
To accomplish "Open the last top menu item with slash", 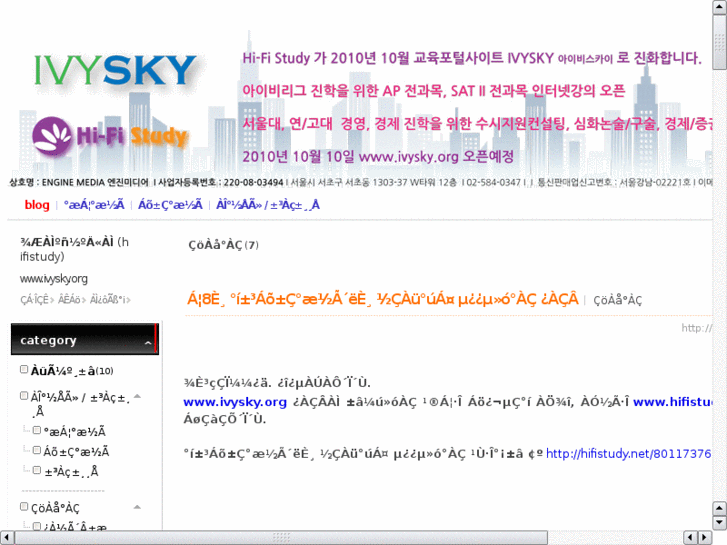I will coord(268,205).
